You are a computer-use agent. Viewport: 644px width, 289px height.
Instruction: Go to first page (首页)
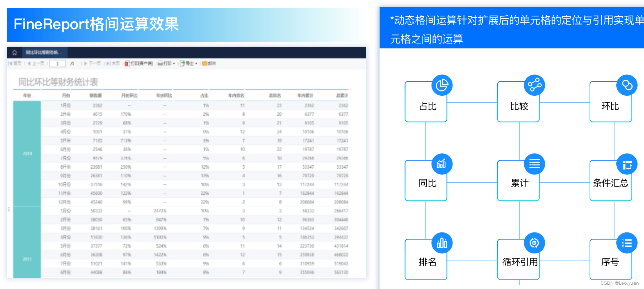[15, 63]
